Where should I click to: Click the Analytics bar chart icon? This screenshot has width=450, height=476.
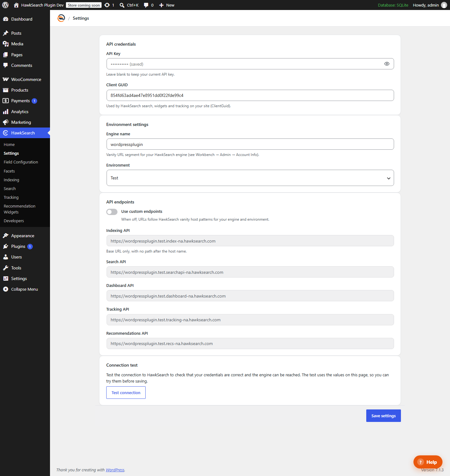[x=6, y=112]
